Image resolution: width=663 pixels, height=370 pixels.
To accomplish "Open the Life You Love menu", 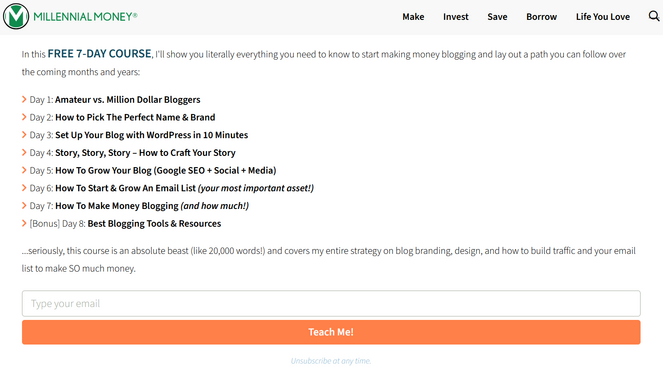I will pyautogui.click(x=603, y=17).
